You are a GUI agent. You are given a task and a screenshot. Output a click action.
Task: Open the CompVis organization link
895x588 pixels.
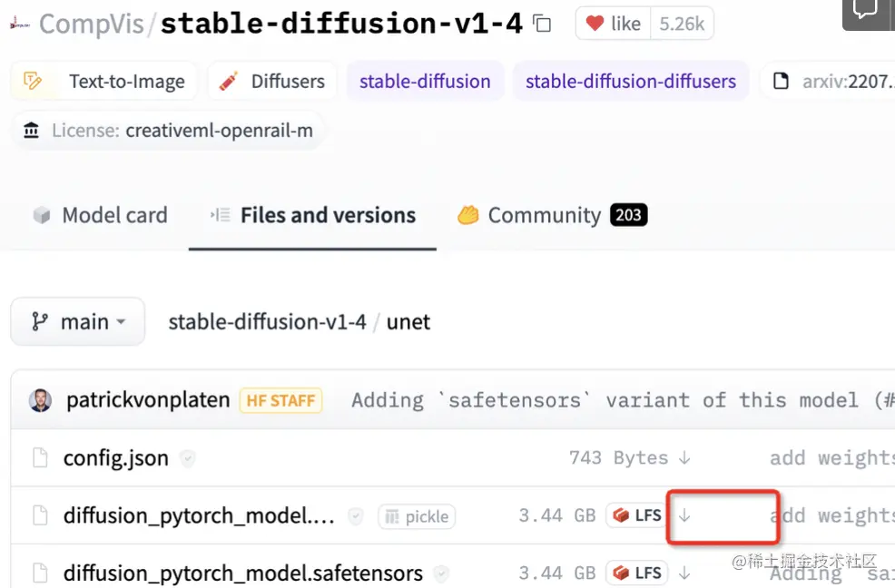point(91,24)
